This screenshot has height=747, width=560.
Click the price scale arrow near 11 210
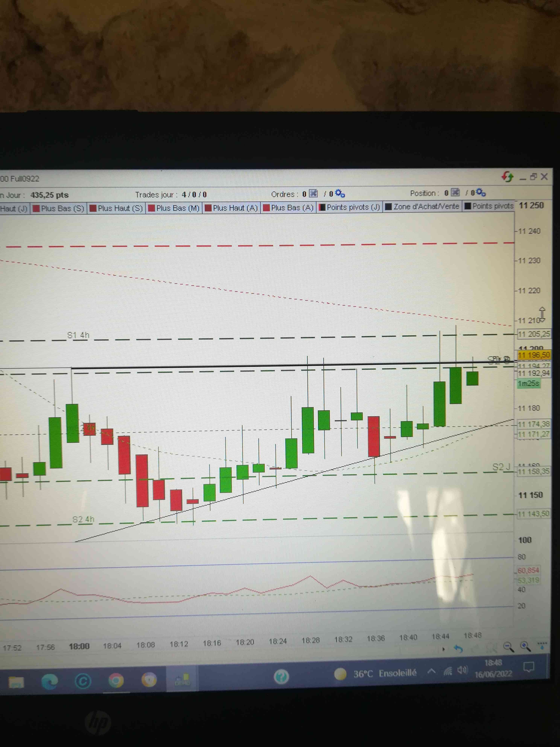point(542,314)
